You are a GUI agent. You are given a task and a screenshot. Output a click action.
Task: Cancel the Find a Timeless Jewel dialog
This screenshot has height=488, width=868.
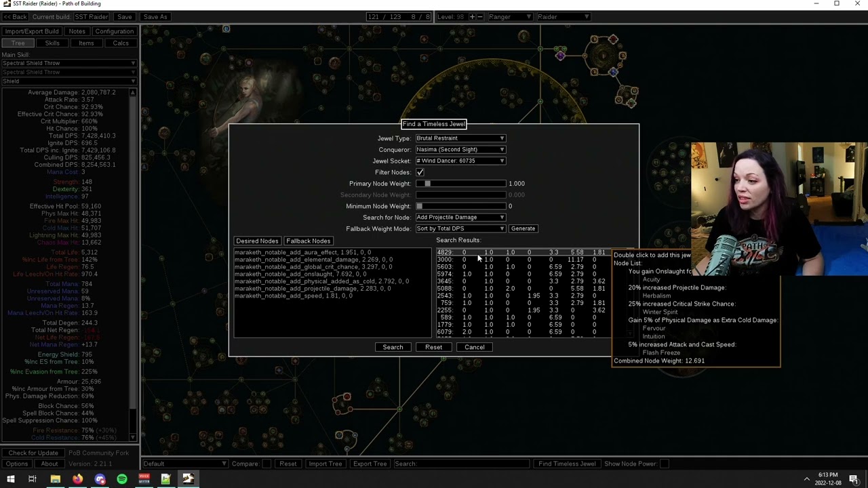(474, 347)
